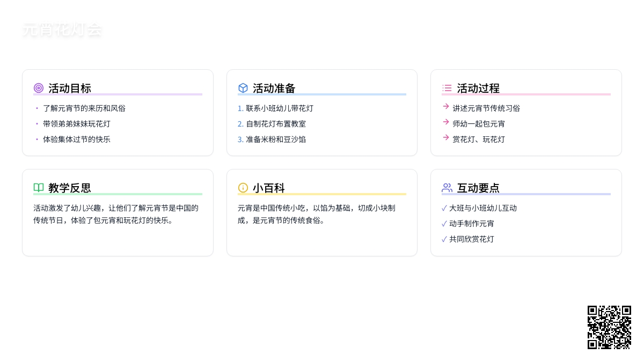Click list item 联系小班幼儿带花灯
The height and width of the screenshot is (362, 644).
[x=280, y=108]
